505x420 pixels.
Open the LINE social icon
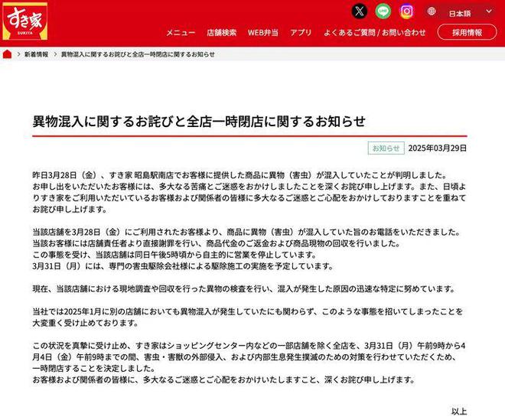(383, 11)
